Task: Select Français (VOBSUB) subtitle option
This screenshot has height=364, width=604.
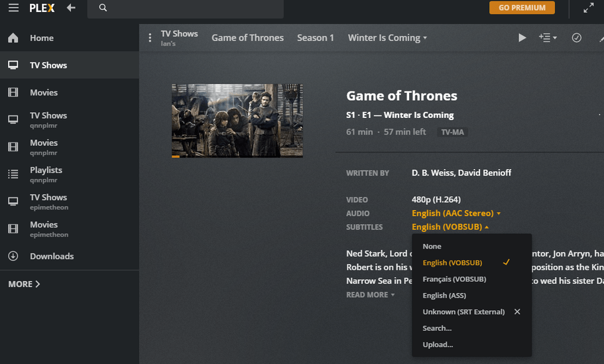Action: pos(472,279)
